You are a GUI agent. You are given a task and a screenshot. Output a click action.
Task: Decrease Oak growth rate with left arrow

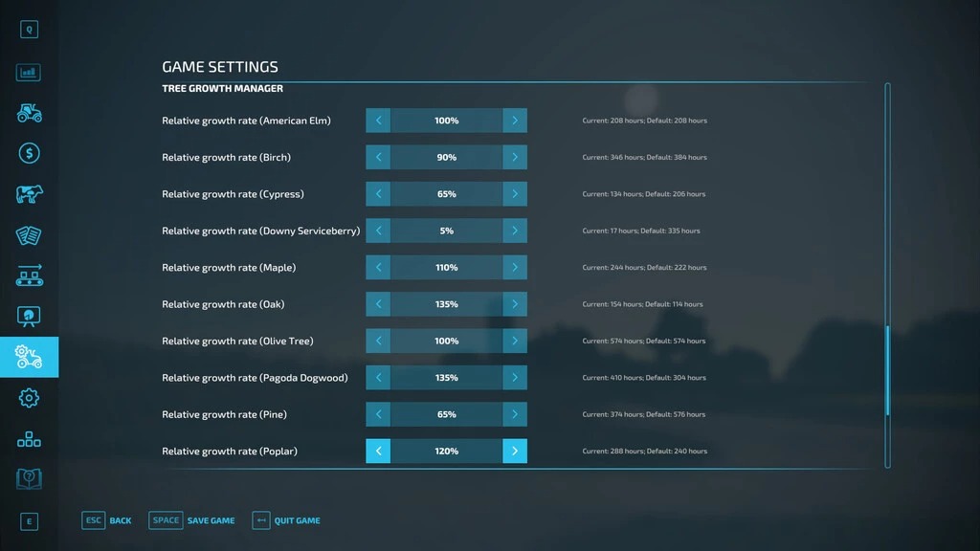pos(378,304)
